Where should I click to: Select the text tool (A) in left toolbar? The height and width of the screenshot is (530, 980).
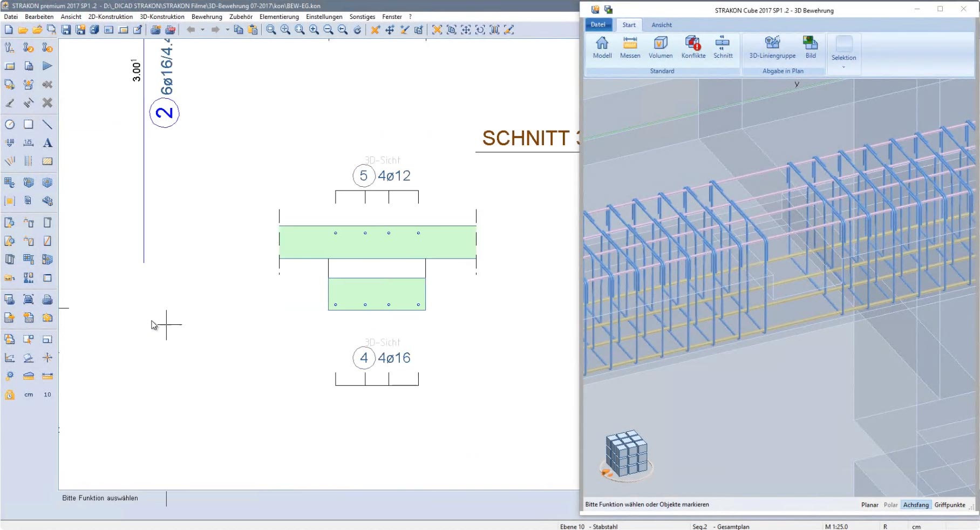48,142
